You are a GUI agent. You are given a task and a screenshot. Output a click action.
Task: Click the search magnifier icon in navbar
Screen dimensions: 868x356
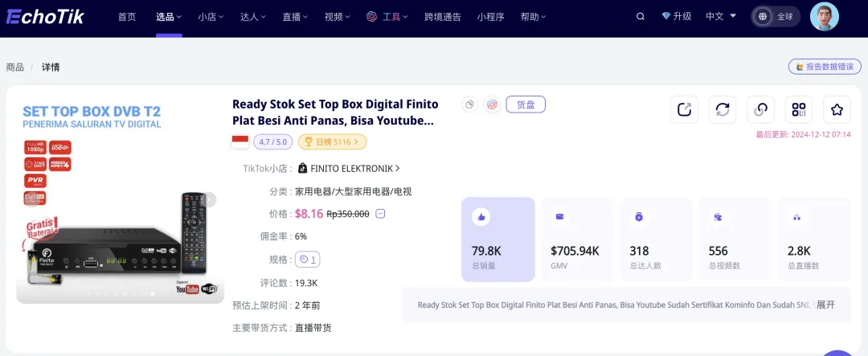pyautogui.click(x=640, y=16)
